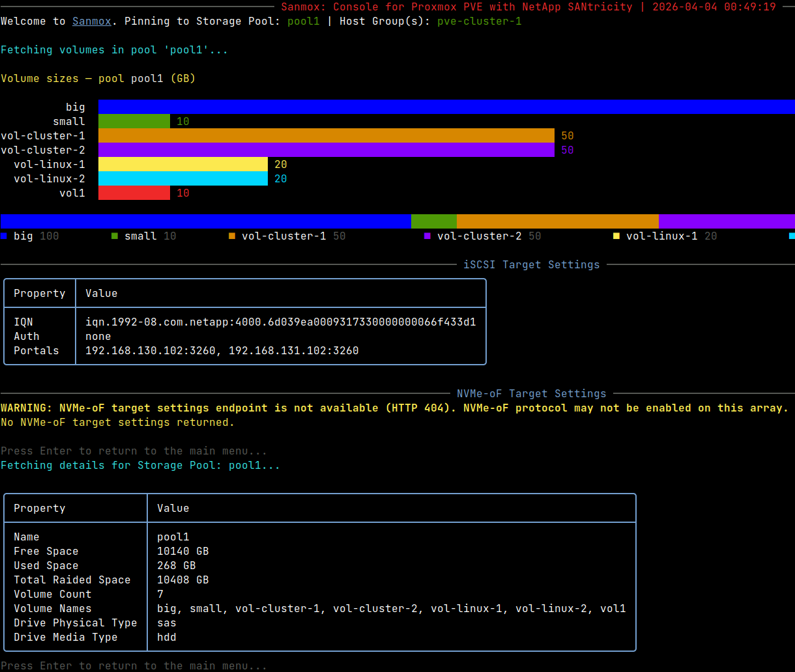Select the blue big volume bar
Screen dimensions: 795x672
tap(446, 107)
